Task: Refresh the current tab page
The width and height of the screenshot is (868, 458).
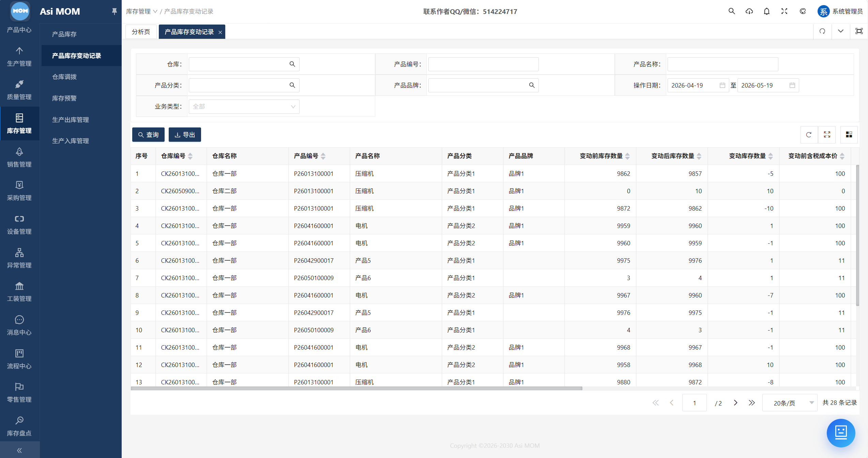Action: pos(822,31)
